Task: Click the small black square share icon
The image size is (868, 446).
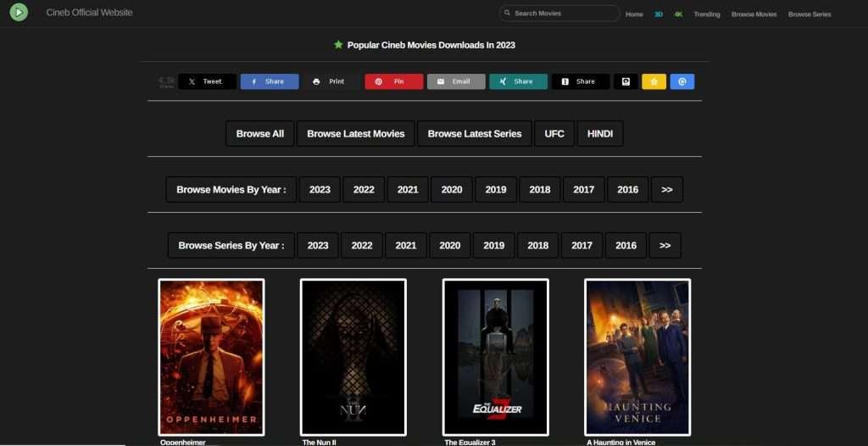Action: coord(626,81)
